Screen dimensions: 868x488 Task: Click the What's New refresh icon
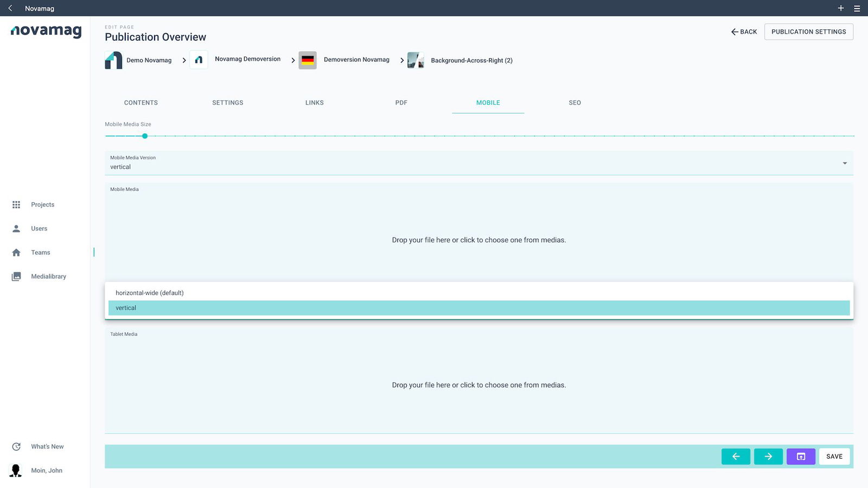[x=16, y=447]
